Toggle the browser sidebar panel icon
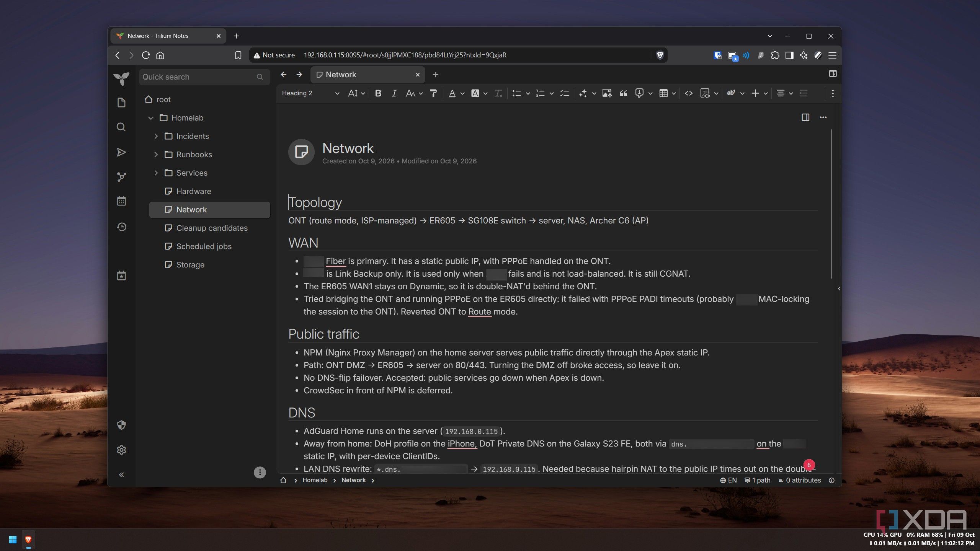 click(789, 55)
